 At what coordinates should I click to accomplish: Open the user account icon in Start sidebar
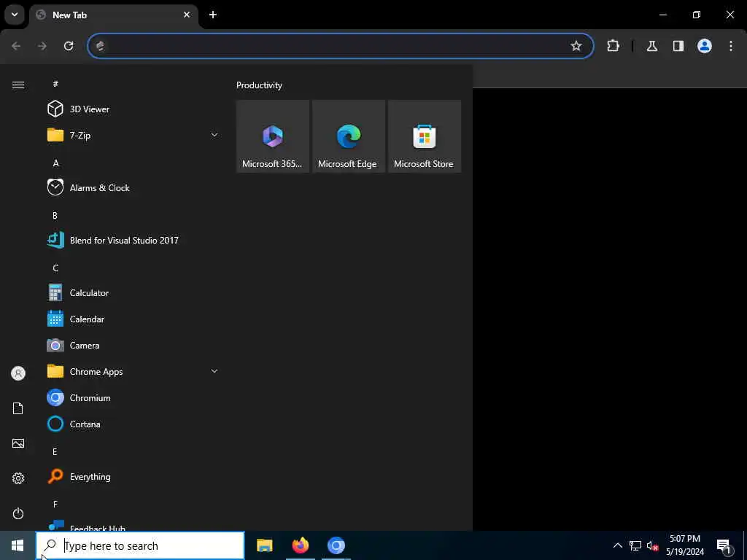(x=18, y=373)
